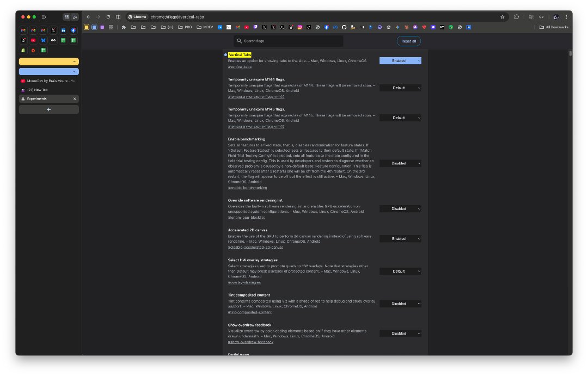Toggle split view icon next to reload
Screen dimensions: 588x376
pyautogui.click(x=118, y=17)
